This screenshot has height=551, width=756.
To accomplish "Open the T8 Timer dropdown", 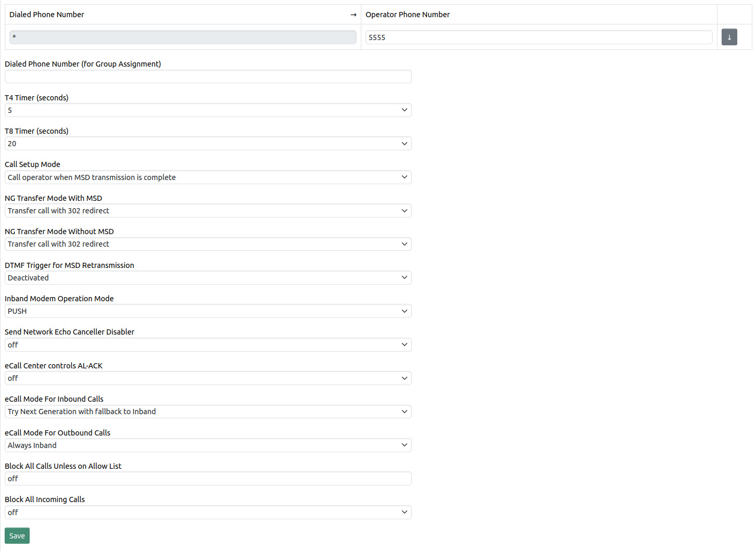I will (x=208, y=144).
